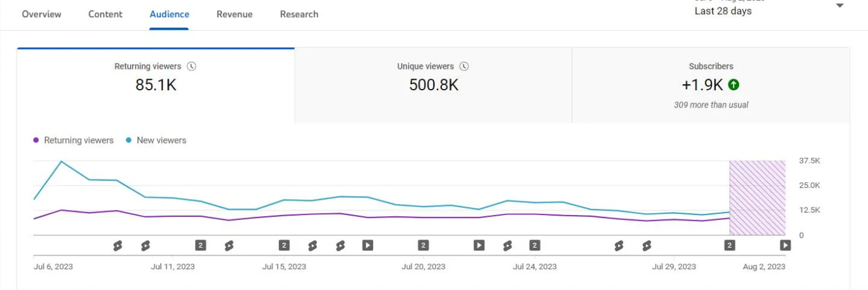This screenshot has height=290, width=868.
Task: Click the Jul 24, 2023 axis label
Action: 535,267
